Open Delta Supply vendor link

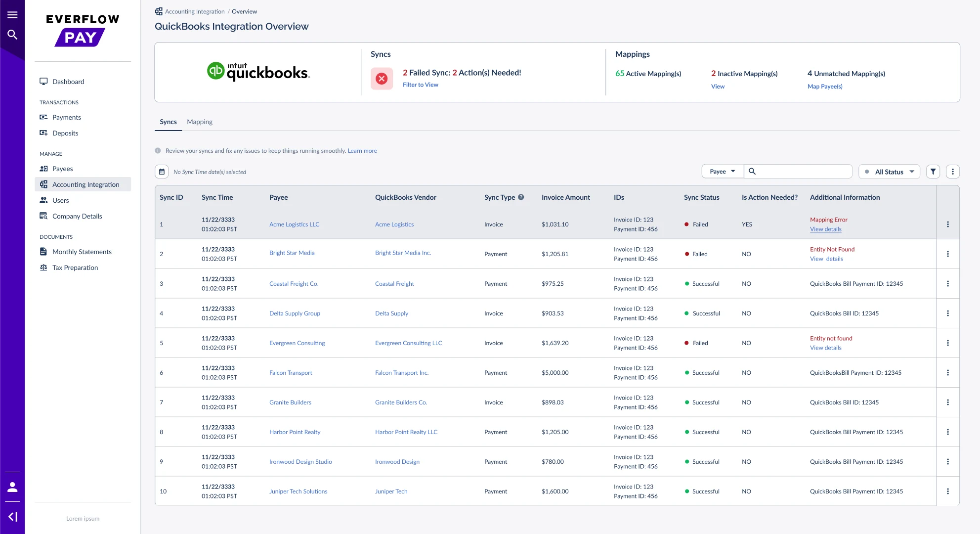(391, 313)
